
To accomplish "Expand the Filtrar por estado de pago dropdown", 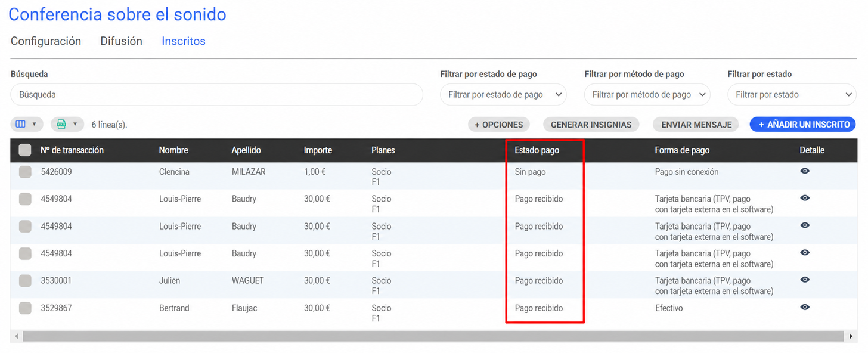I will (x=503, y=94).
